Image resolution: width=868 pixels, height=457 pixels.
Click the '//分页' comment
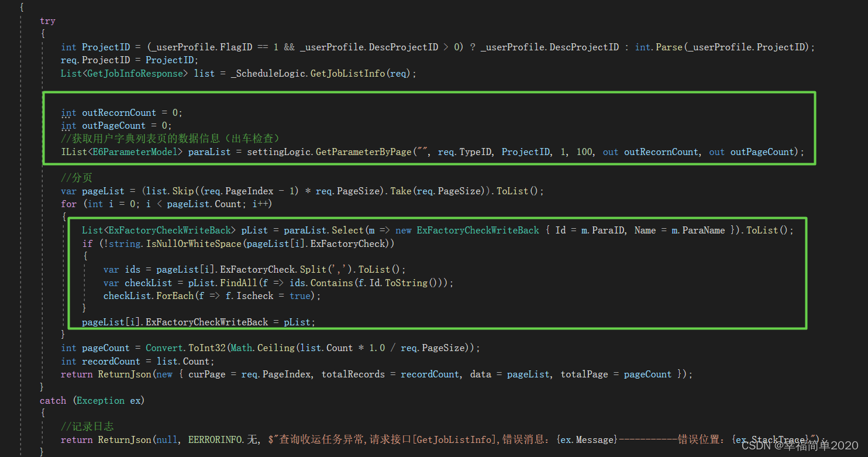pyautogui.click(x=77, y=178)
